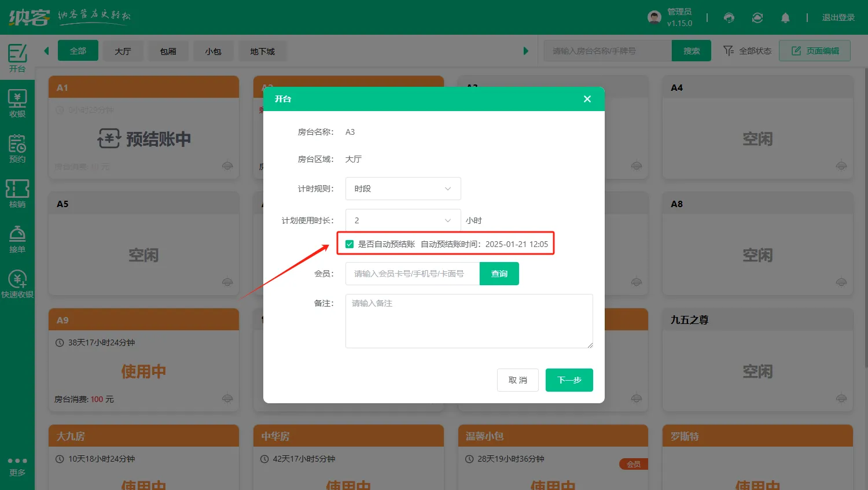This screenshot has width=868, height=490.
Task: Open the A8 idle room card
Action: tap(757, 244)
